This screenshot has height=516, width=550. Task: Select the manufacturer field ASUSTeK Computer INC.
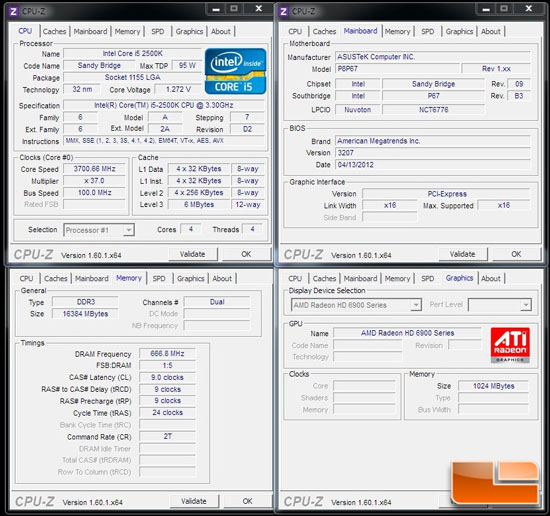[433, 57]
